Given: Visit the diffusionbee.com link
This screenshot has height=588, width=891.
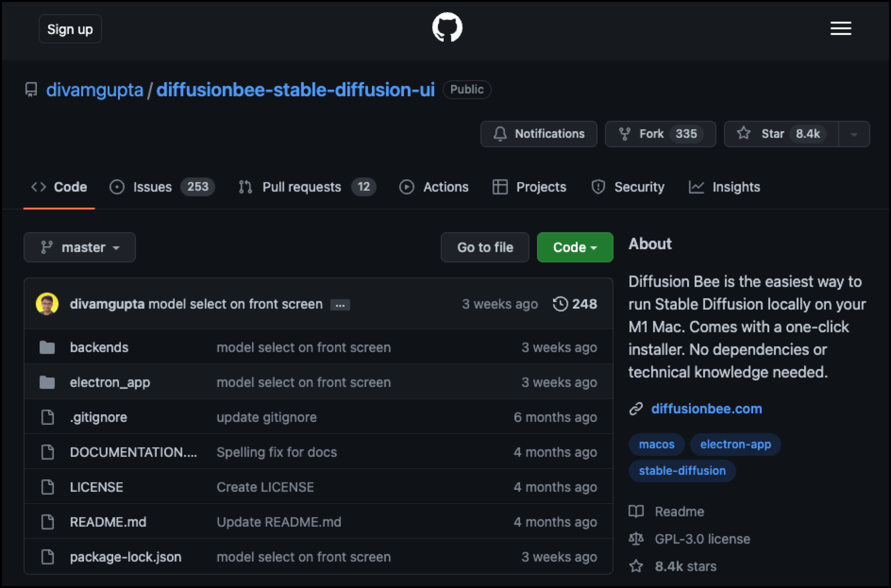Looking at the screenshot, I should (x=706, y=409).
